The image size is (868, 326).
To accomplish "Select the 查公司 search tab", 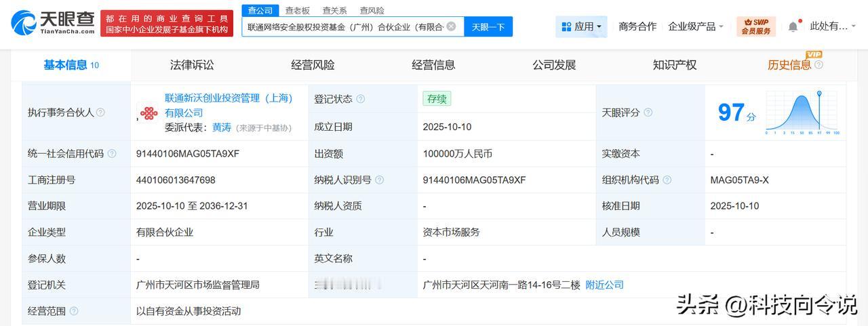I will [260, 10].
